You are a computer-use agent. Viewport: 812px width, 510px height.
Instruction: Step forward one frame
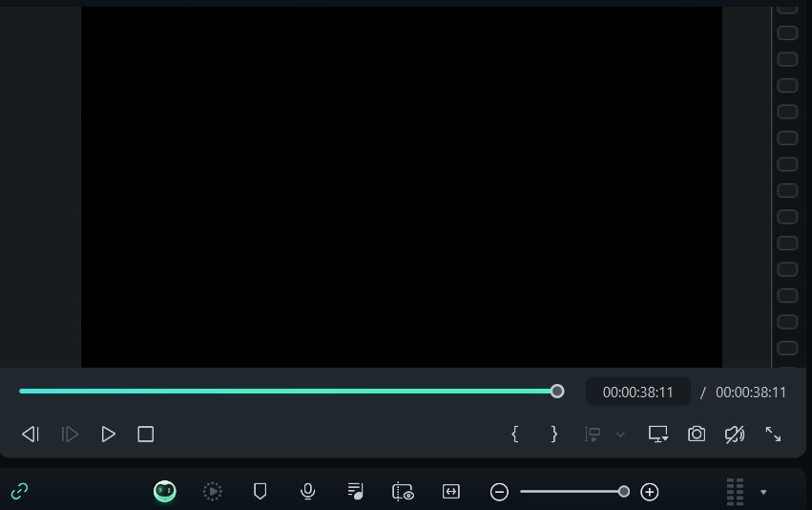[x=70, y=435]
